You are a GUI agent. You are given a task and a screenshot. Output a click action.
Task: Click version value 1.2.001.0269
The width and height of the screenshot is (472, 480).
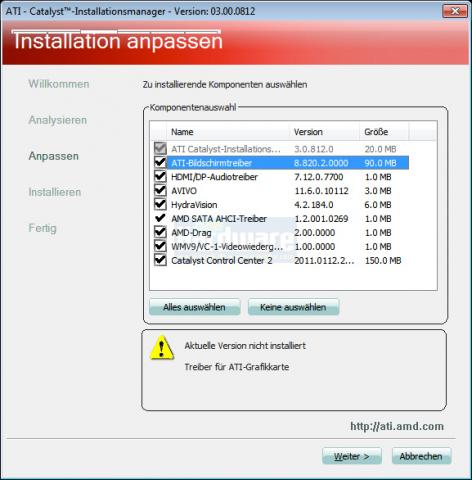click(x=321, y=219)
